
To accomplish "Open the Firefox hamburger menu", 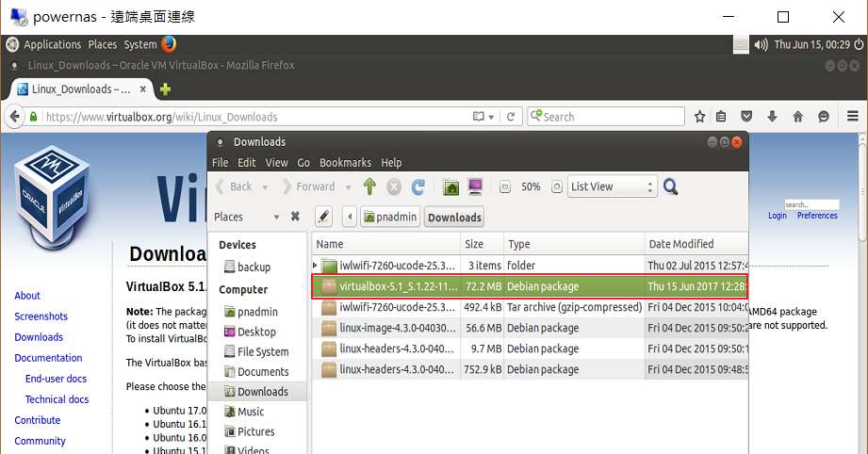I will (853, 116).
